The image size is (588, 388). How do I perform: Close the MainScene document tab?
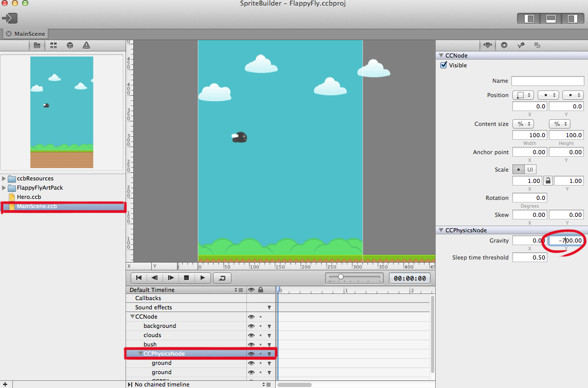point(9,34)
